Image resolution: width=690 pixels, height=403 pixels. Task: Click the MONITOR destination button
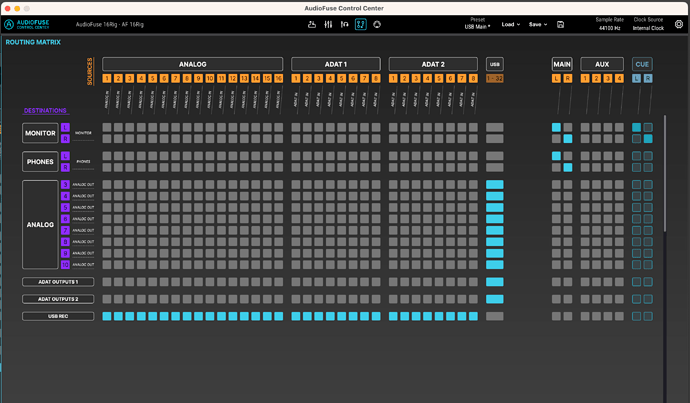click(x=40, y=133)
